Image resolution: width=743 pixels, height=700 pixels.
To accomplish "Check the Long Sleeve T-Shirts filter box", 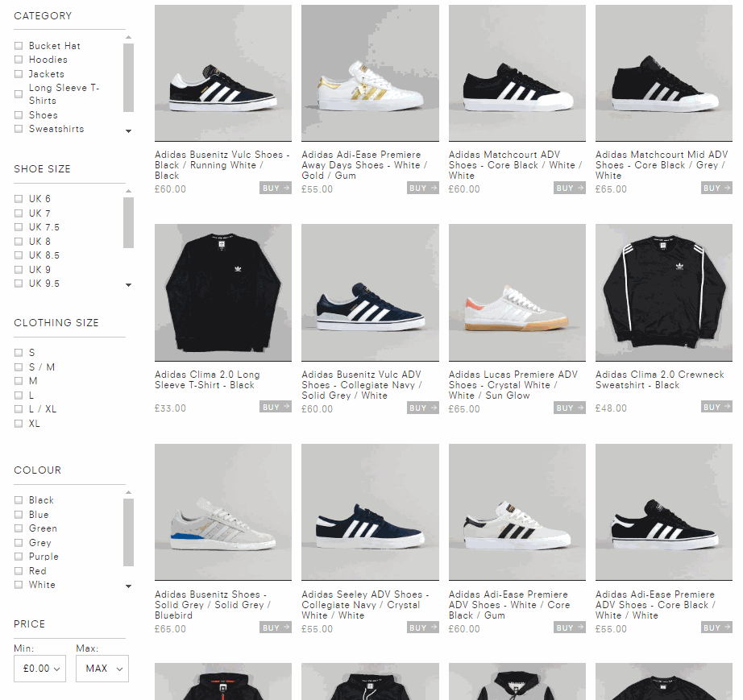I will pos(19,94).
